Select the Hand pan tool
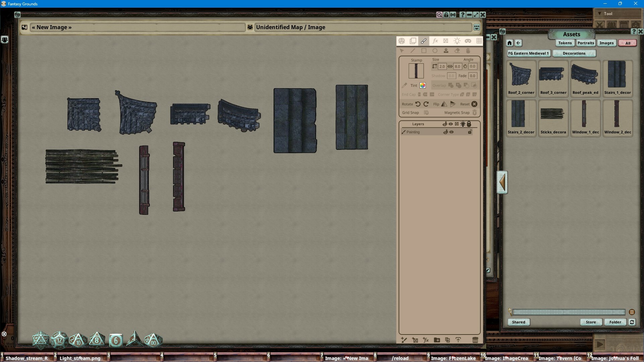644x362 pixels. click(468, 51)
